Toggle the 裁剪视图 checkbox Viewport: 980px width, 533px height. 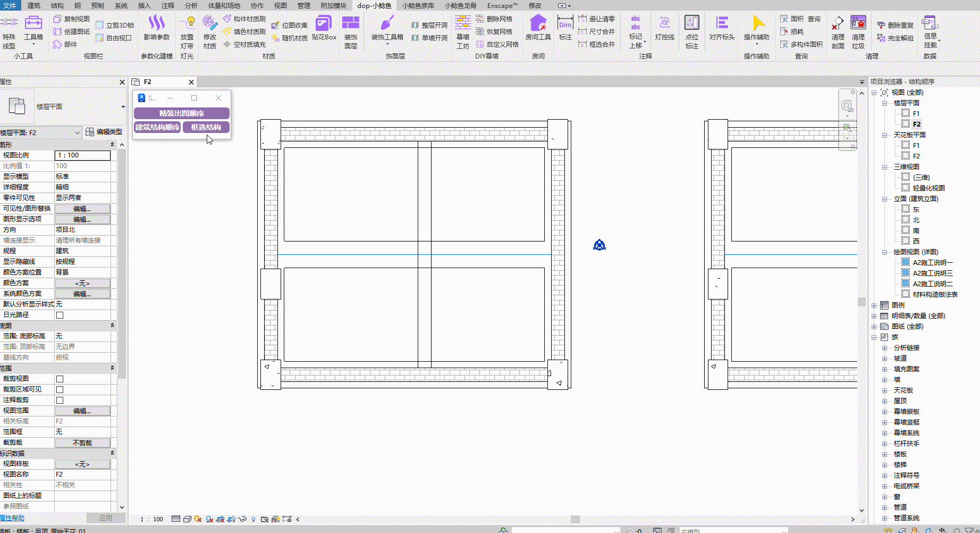coord(60,379)
